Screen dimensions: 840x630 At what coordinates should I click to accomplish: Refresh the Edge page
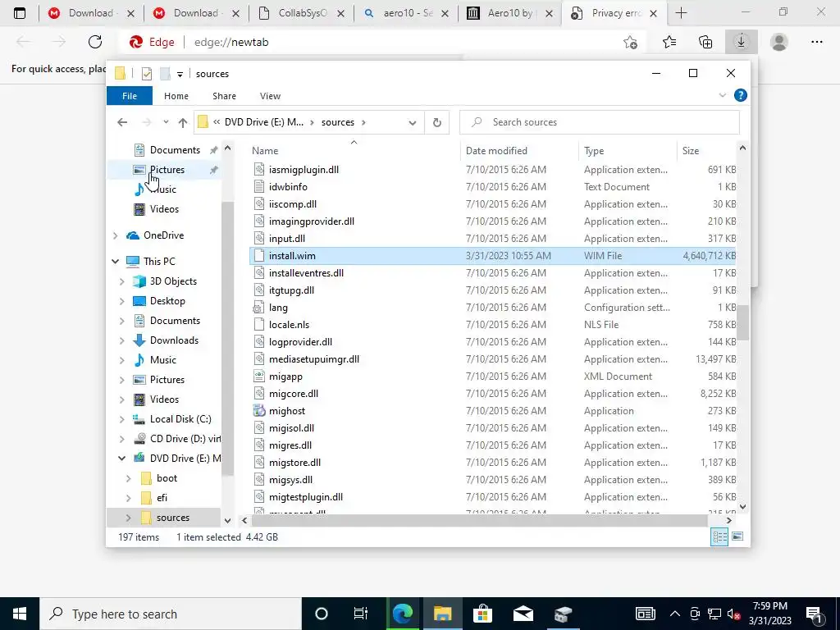click(x=95, y=42)
